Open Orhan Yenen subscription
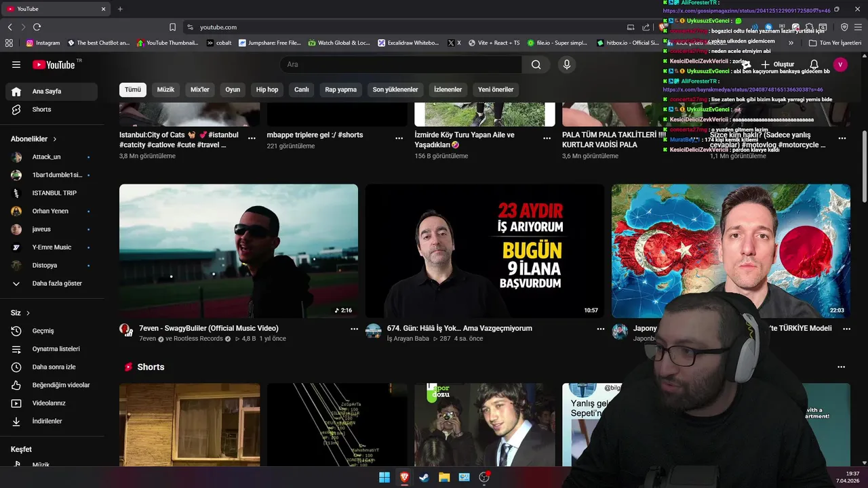 [52, 211]
